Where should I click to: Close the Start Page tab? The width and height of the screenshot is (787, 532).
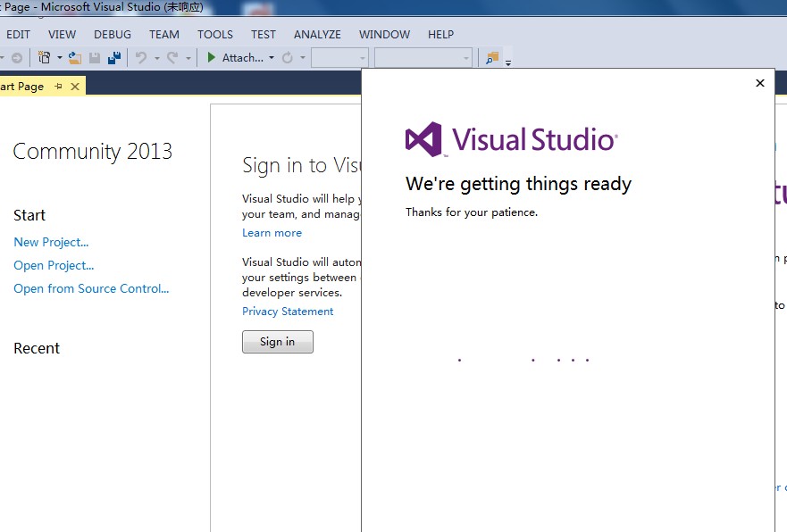click(75, 87)
